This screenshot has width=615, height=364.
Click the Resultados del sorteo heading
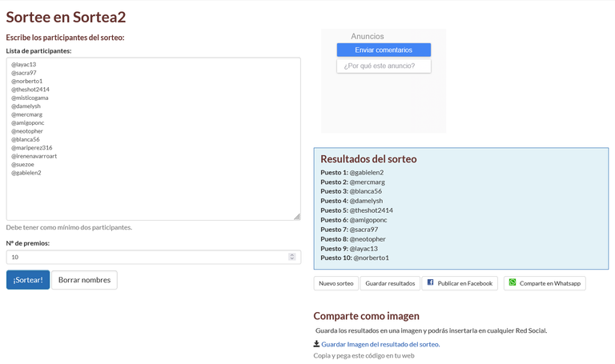[x=368, y=159]
